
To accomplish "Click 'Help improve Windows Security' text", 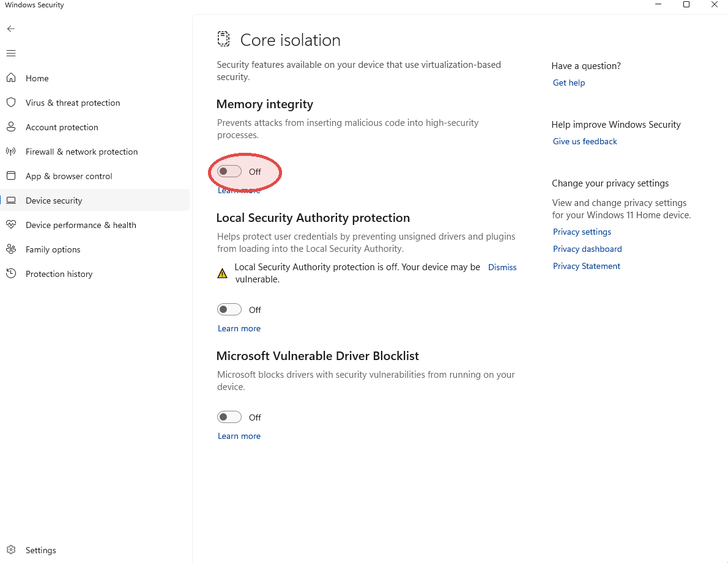I will (616, 124).
